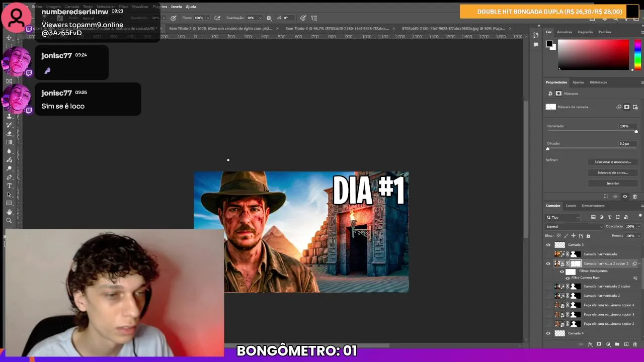Click the foreground color swatch in Cor panel

coord(549,44)
